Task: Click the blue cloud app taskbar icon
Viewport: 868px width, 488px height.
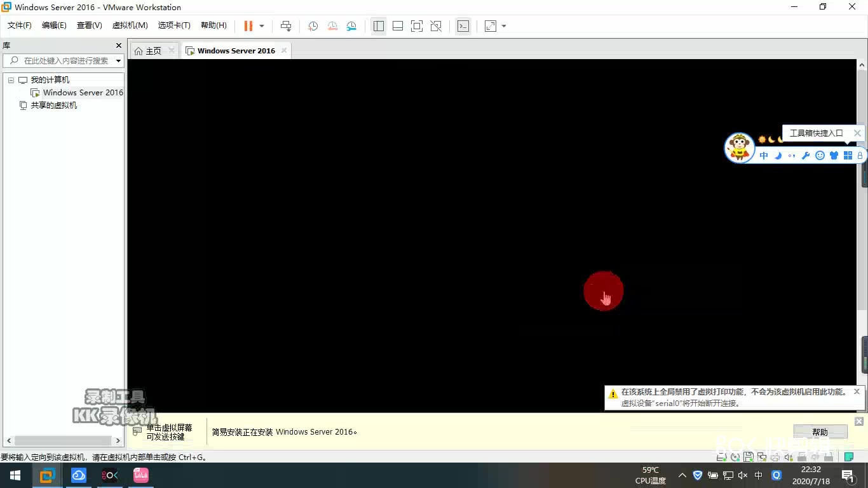Action: 79,475
